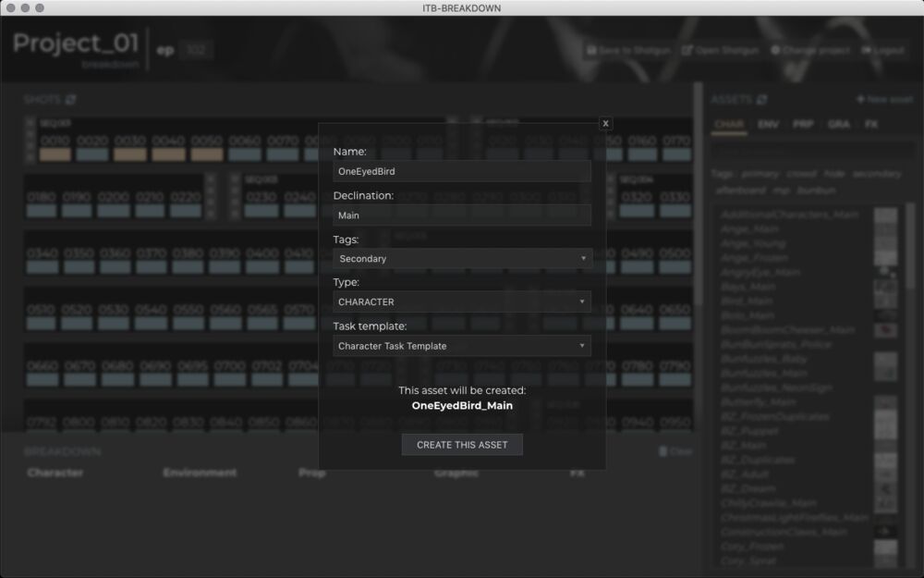The image size is (924, 578).
Task: Select the tan color block under shot 0010
Action: 55,154
